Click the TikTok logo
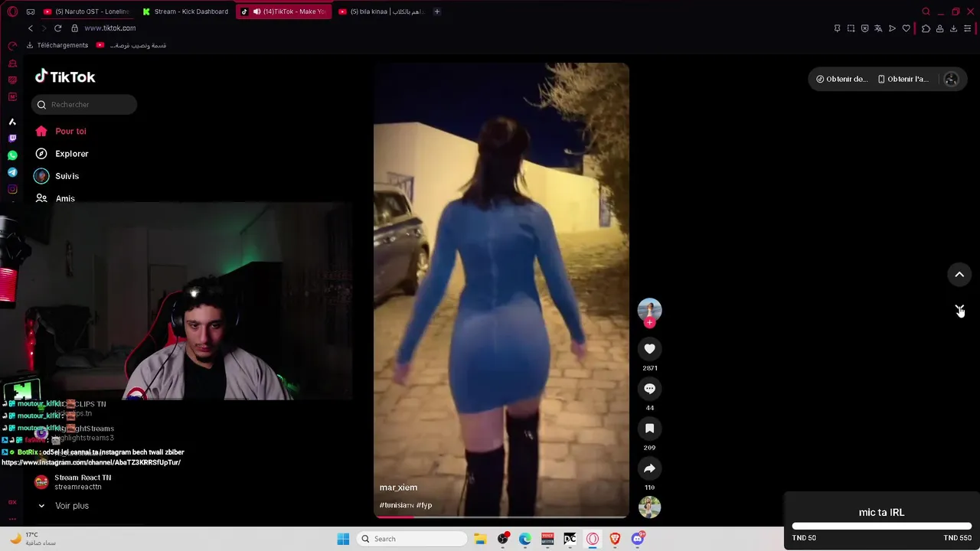This screenshot has height=551, width=980. (x=65, y=77)
